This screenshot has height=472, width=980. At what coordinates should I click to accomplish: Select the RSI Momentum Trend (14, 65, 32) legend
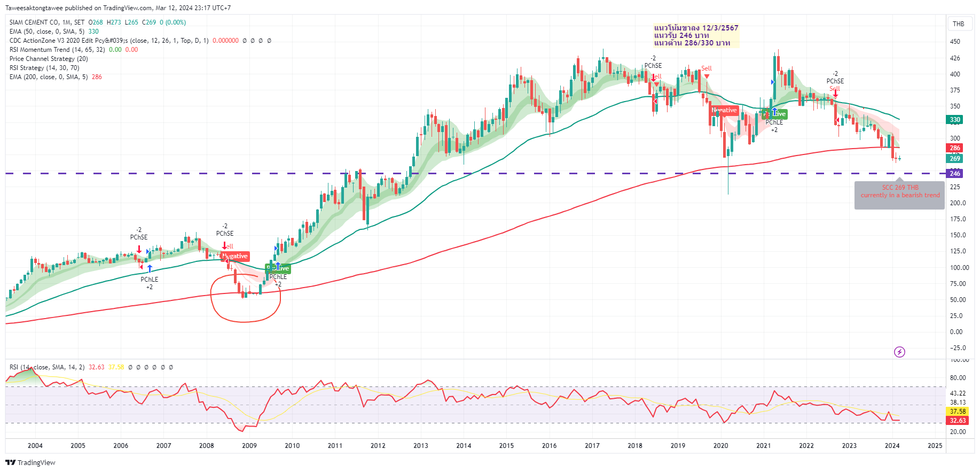(x=57, y=50)
